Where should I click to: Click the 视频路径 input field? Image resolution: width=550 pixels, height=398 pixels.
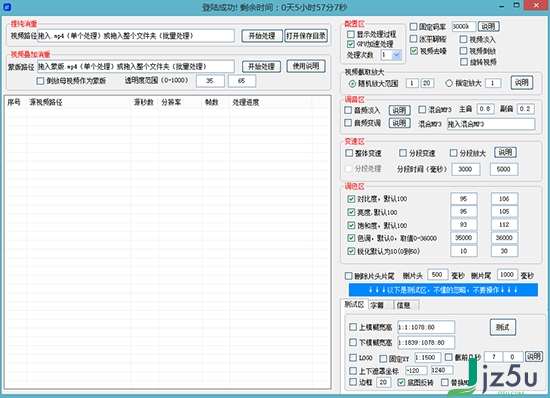click(136, 36)
